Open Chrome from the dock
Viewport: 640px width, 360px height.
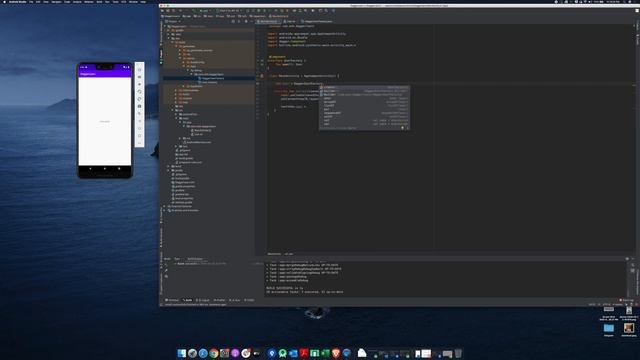(x=214, y=353)
